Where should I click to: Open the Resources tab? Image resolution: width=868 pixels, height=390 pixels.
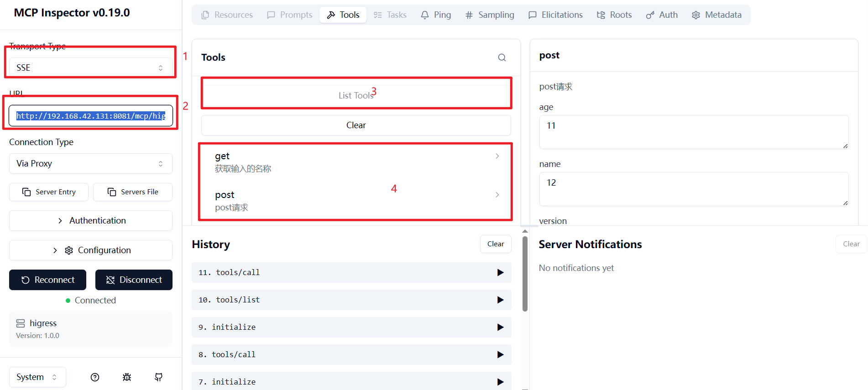point(227,15)
